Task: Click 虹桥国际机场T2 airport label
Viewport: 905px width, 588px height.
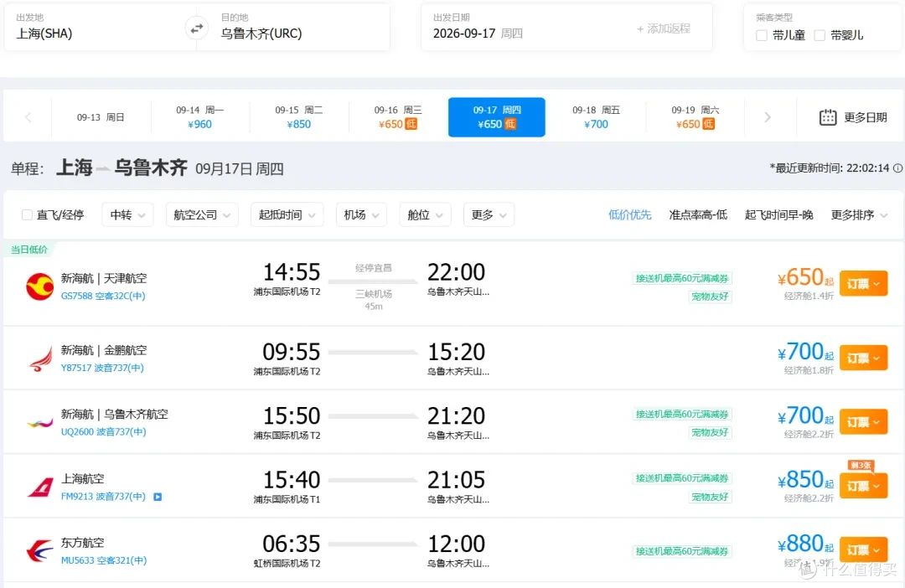Action: coord(287,563)
